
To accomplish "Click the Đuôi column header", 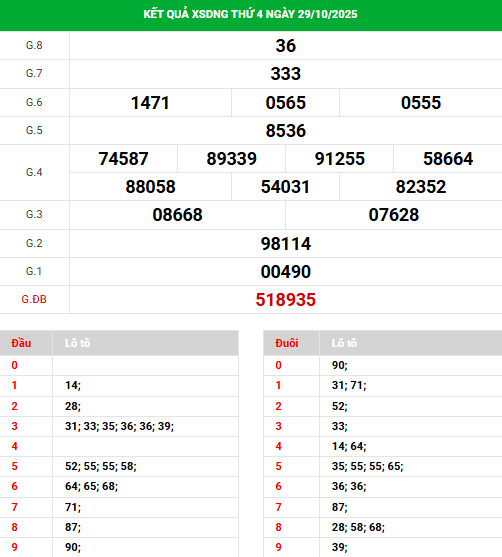I will click(x=286, y=343).
